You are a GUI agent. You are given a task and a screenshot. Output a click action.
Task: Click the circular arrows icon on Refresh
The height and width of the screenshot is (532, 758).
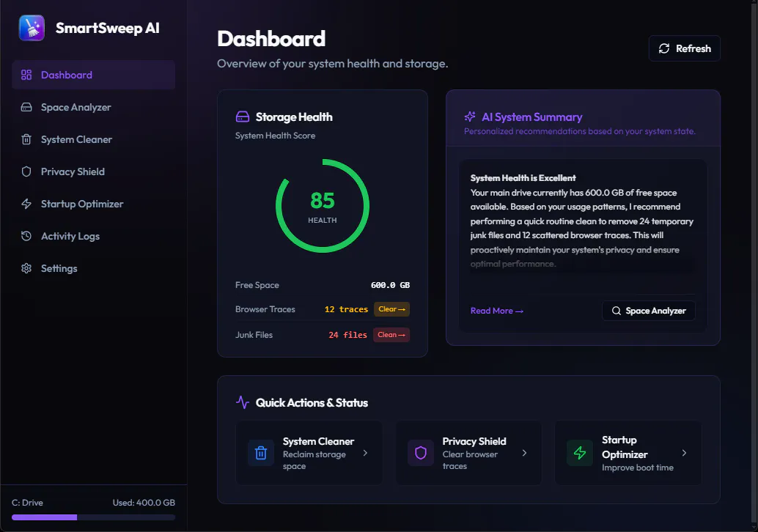(664, 48)
